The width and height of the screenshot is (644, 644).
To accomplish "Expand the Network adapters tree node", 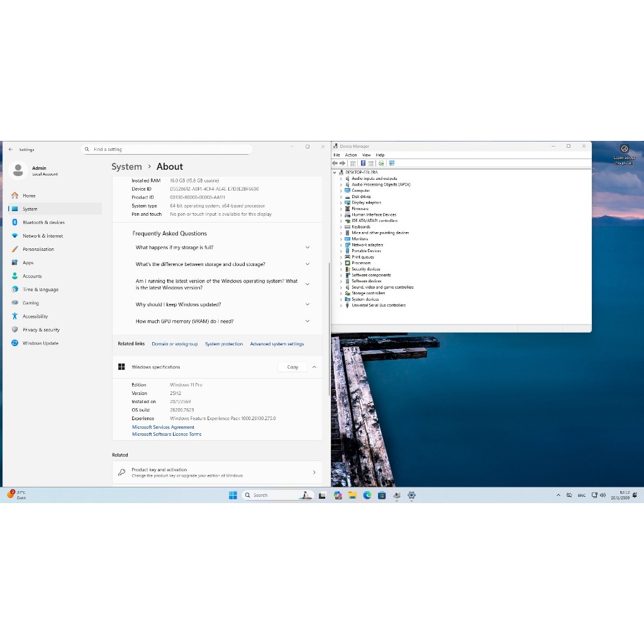I will point(341,245).
